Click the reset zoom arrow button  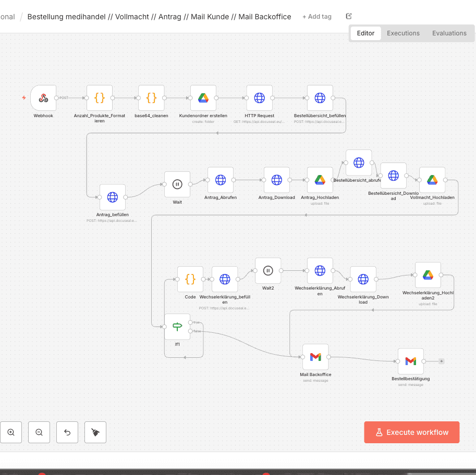(x=67, y=432)
